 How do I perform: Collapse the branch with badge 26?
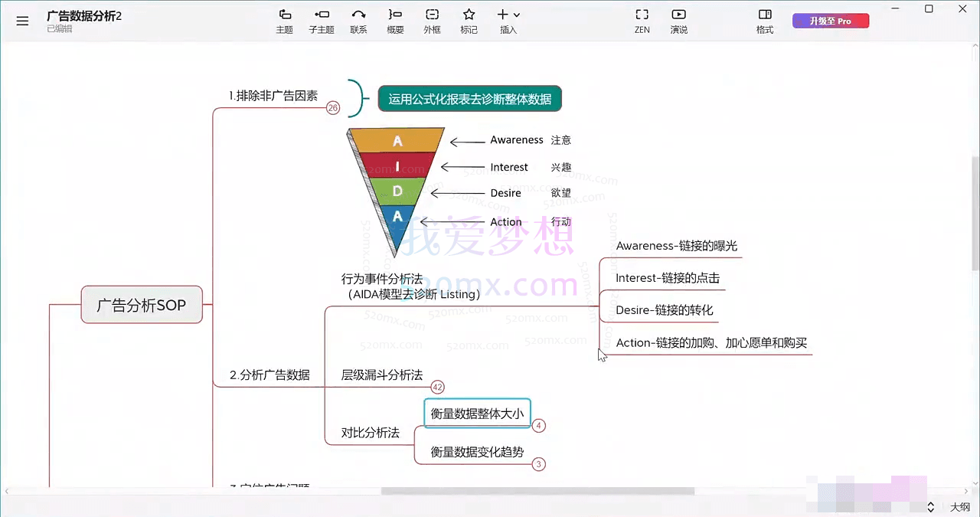[x=332, y=108]
